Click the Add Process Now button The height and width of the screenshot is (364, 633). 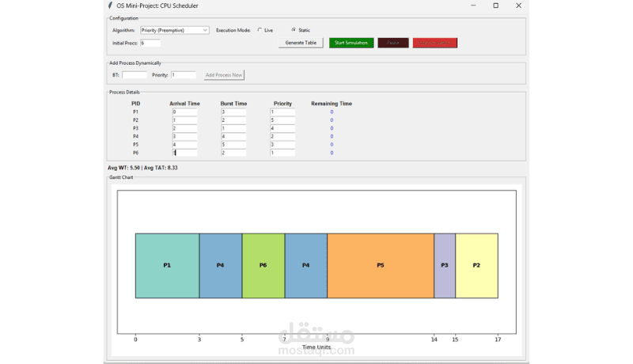point(224,75)
